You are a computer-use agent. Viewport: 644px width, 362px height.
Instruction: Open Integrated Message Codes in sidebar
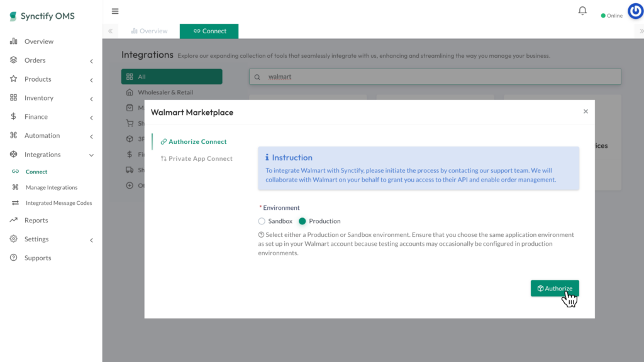tap(58, 203)
